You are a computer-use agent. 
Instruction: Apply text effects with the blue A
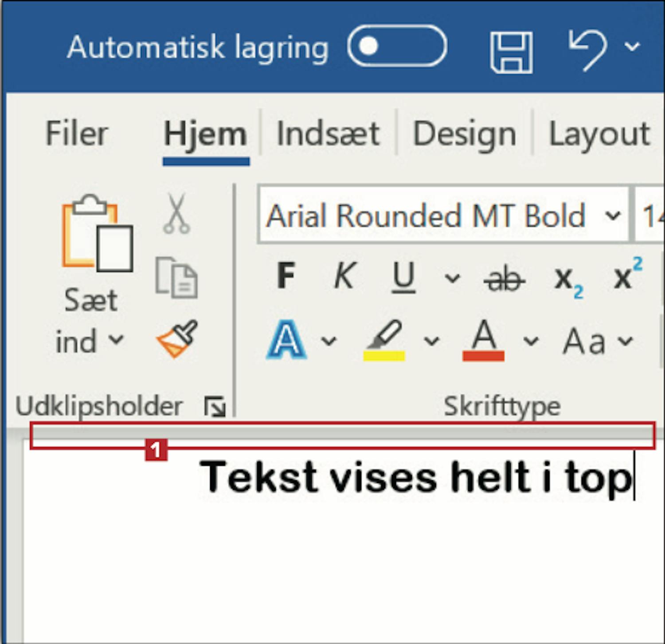(x=286, y=340)
